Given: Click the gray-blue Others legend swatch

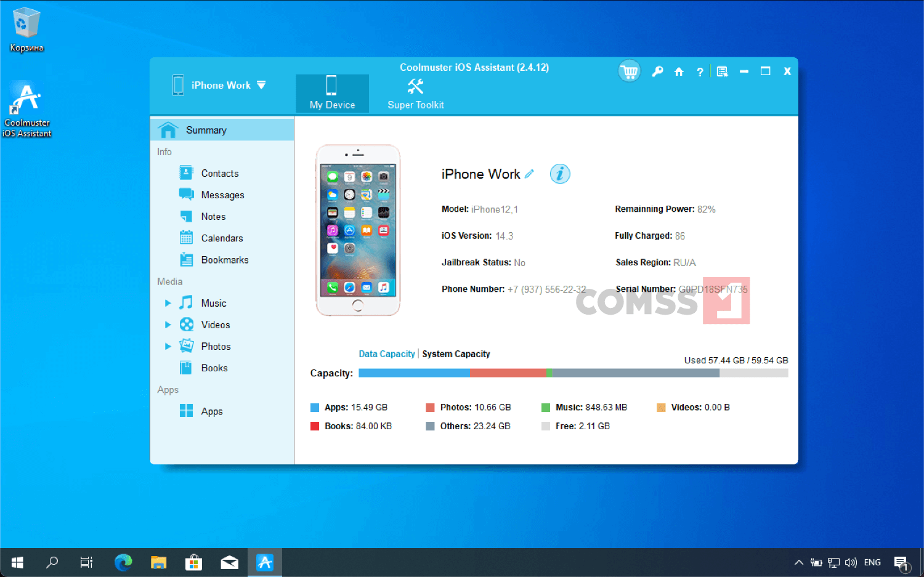Looking at the screenshot, I should pyautogui.click(x=430, y=426).
